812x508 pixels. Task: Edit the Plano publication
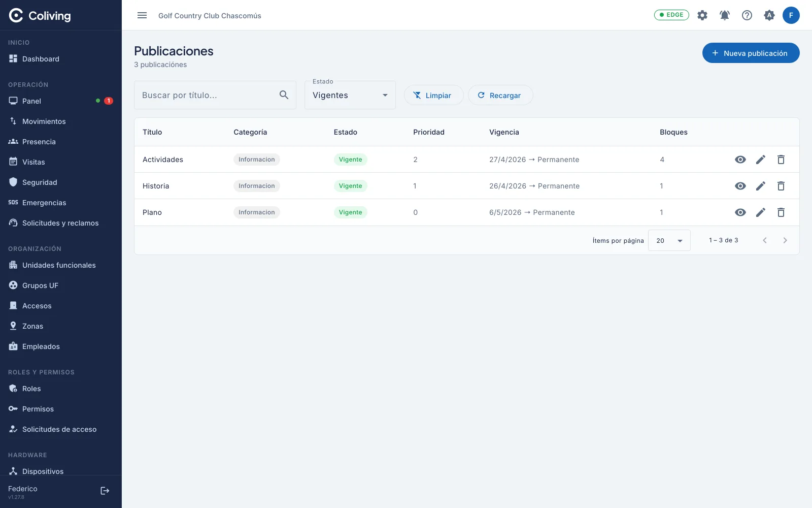pos(761,212)
